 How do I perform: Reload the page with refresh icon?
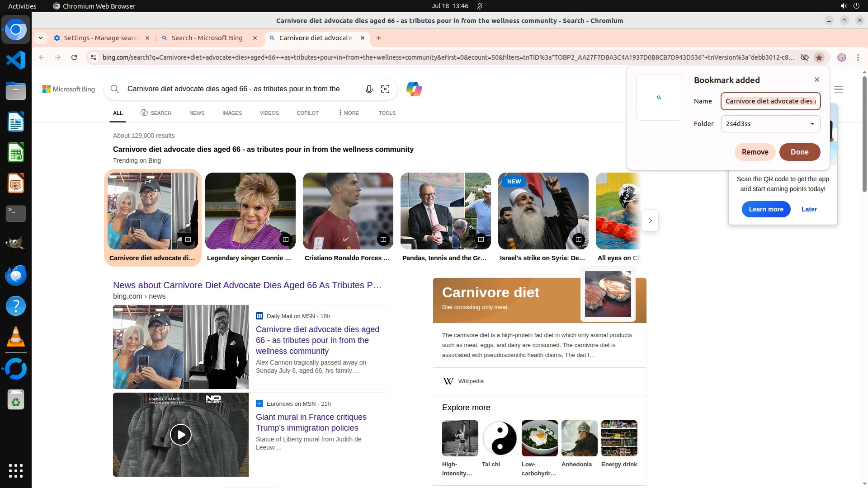pyautogui.click(x=74, y=57)
